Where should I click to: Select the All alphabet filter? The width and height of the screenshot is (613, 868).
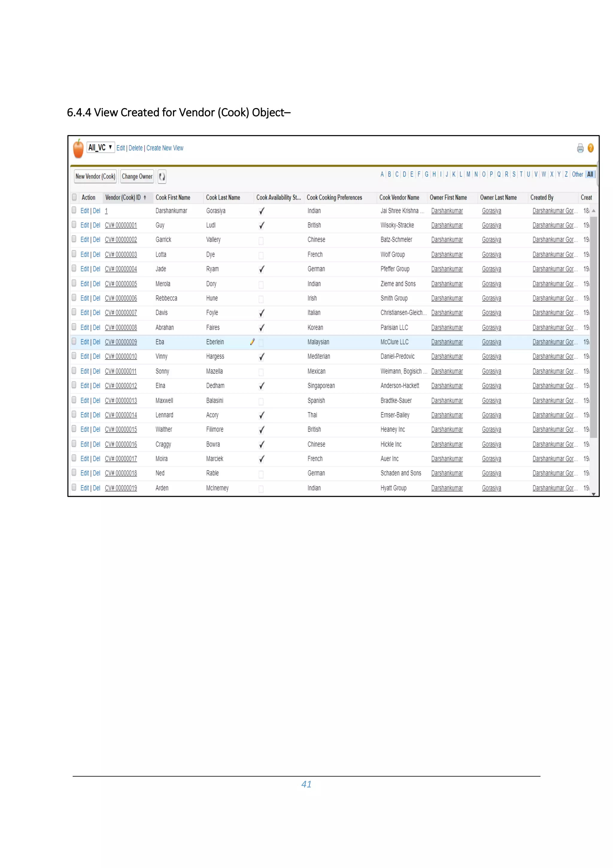(590, 174)
